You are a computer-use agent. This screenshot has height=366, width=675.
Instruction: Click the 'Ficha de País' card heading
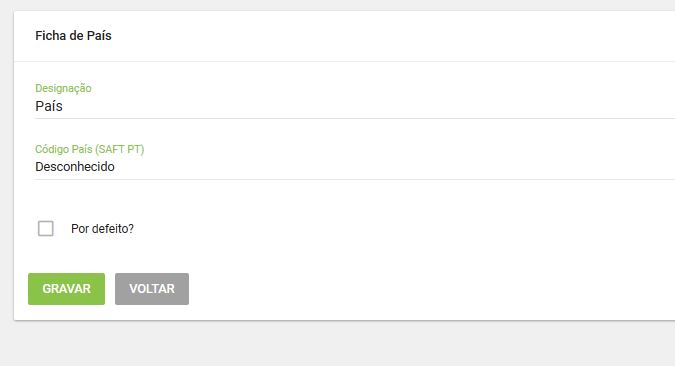[74, 36]
